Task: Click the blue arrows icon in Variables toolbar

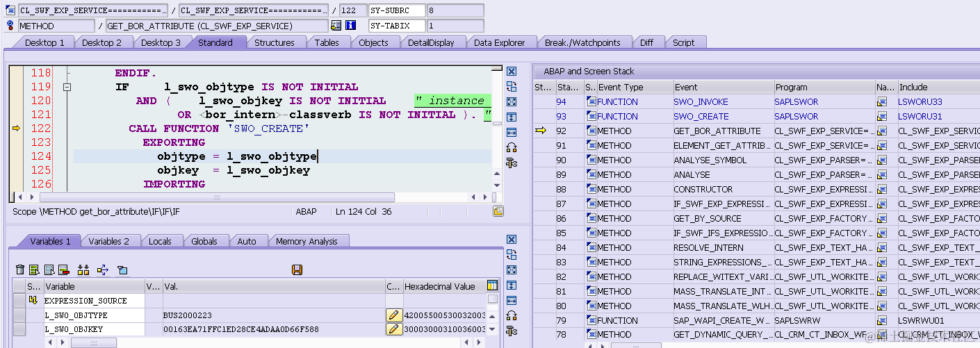Action: (103, 270)
